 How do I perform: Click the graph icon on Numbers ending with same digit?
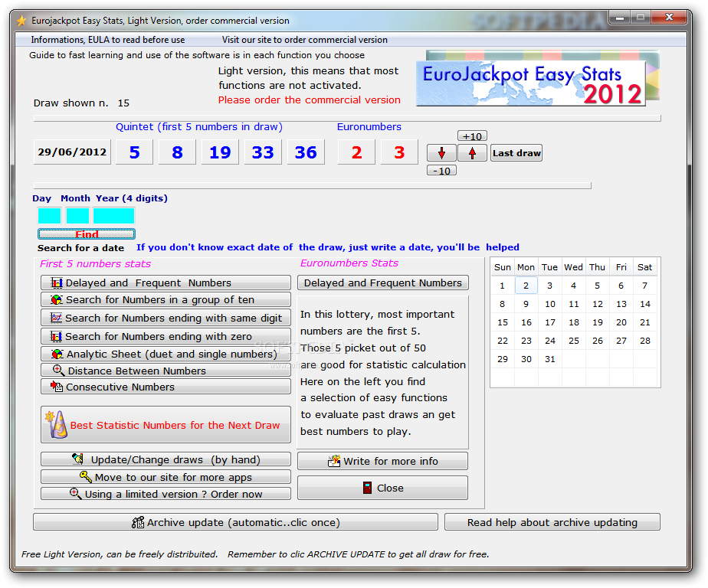click(56, 318)
